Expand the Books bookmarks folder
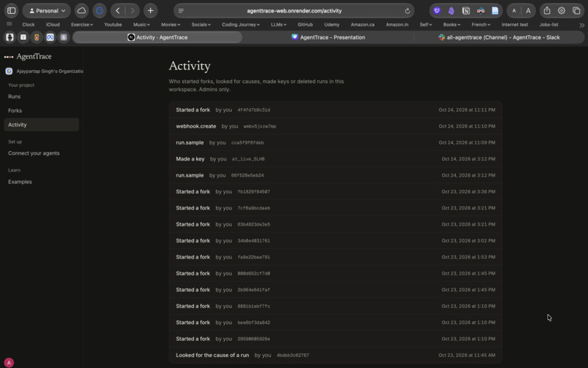Image resolution: width=588 pixels, height=368 pixels. tap(452, 24)
